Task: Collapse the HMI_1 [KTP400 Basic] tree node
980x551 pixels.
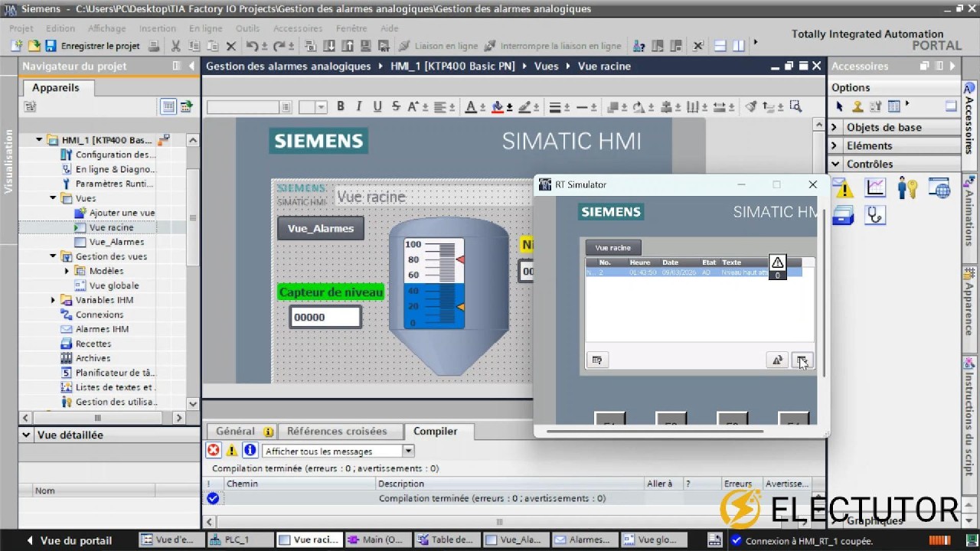Action: [39, 140]
